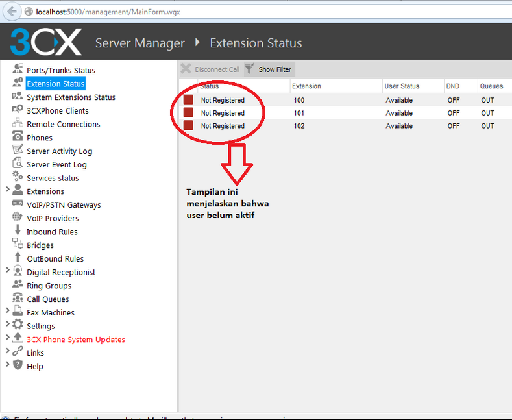Click Disconnect Call button
512x420 pixels.
[x=211, y=69]
